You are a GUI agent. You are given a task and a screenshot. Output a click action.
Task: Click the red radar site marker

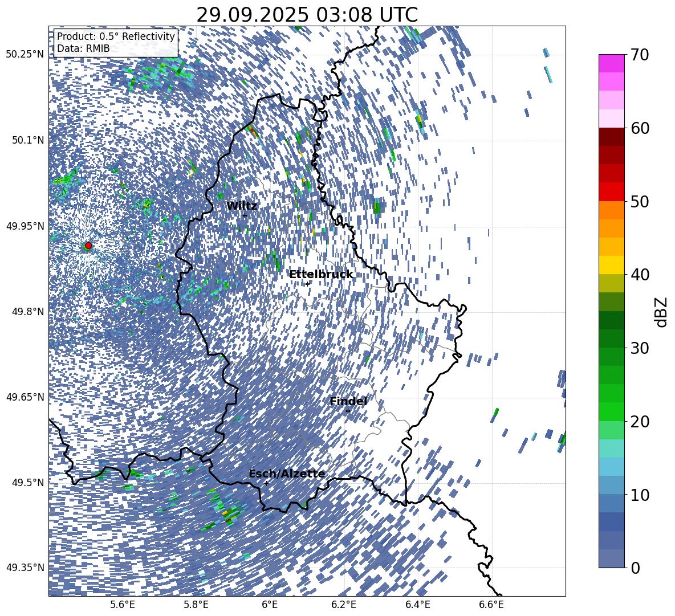pos(88,246)
